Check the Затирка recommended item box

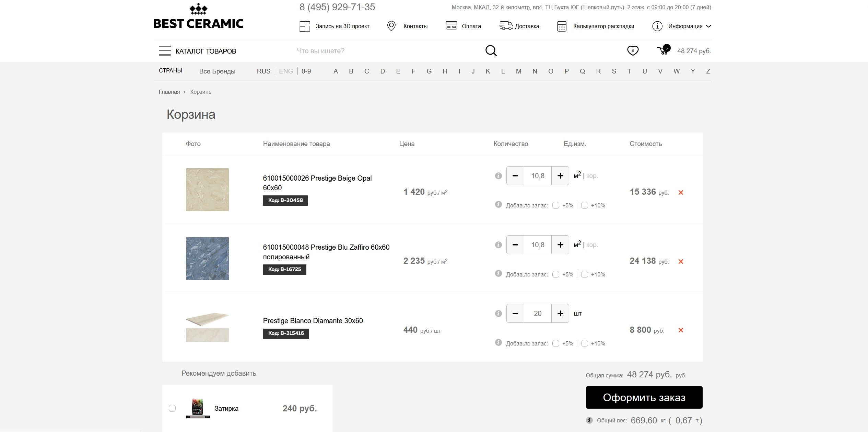tap(172, 408)
